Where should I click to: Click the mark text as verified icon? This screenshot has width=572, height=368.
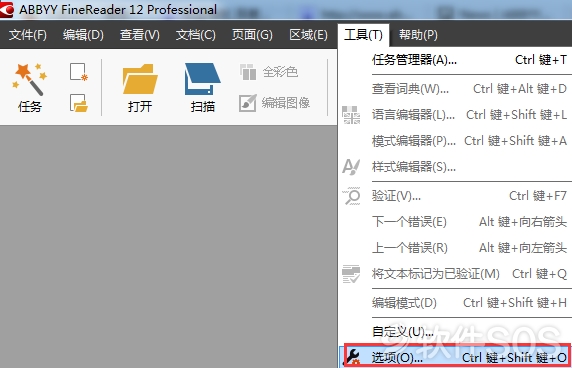click(x=351, y=274)
